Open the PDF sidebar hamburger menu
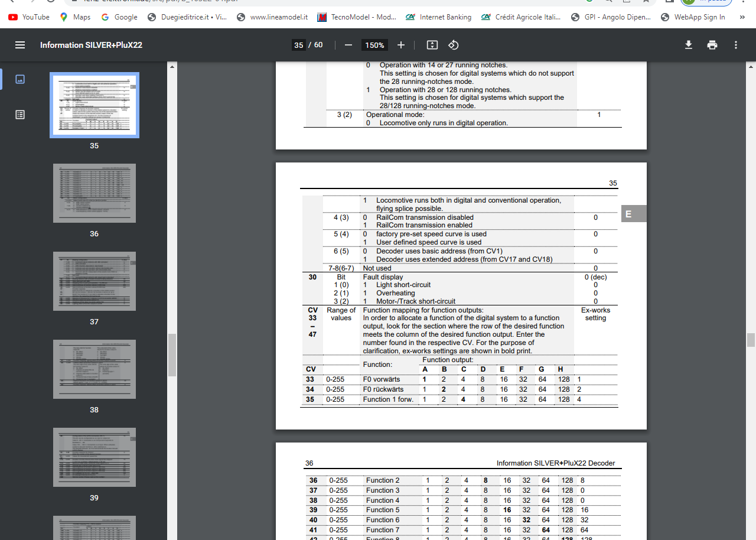 pyautogui.click(x=20, y=45)
